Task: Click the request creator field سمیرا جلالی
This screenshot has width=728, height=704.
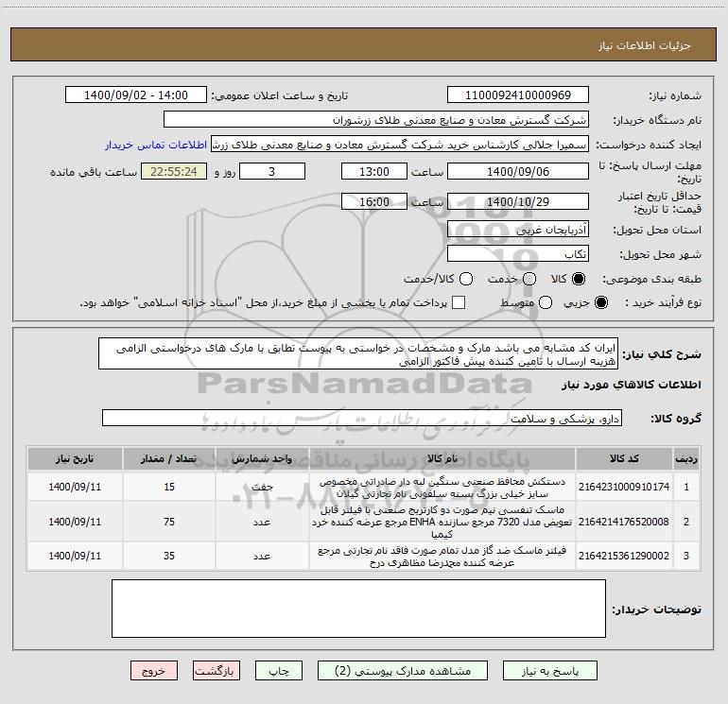Action: tap(400, 145)
